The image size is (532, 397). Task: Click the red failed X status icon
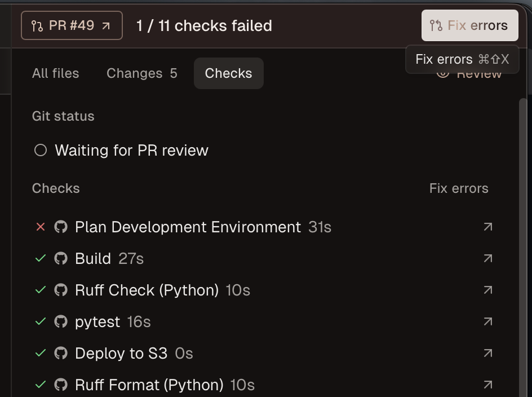40,227
